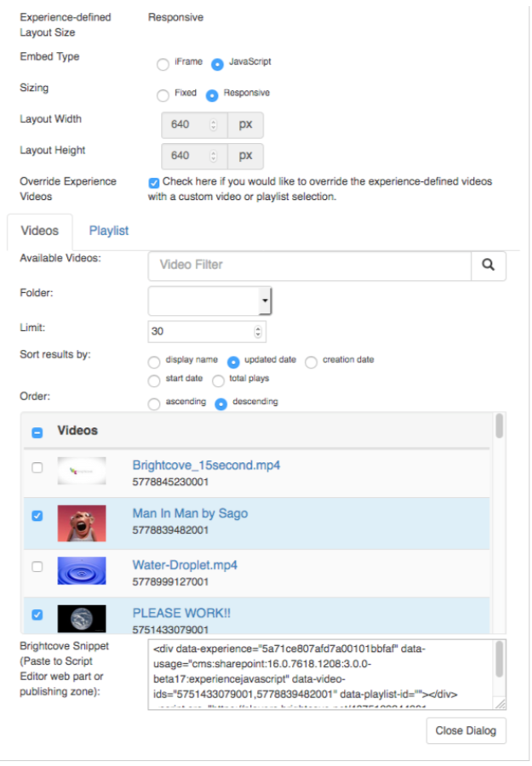Choose Responsive sizing option
The image size is (532, 766).
tap(212, 95)
